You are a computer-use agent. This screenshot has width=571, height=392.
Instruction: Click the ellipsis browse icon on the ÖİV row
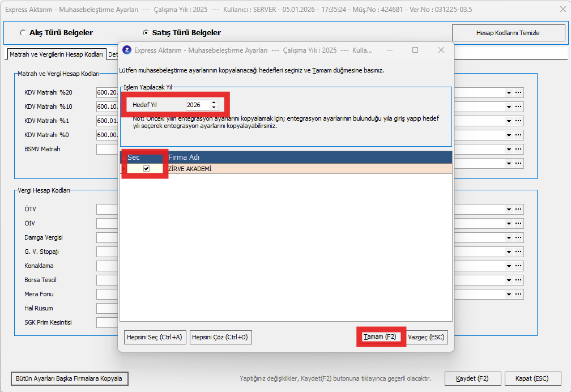point(518,224)
